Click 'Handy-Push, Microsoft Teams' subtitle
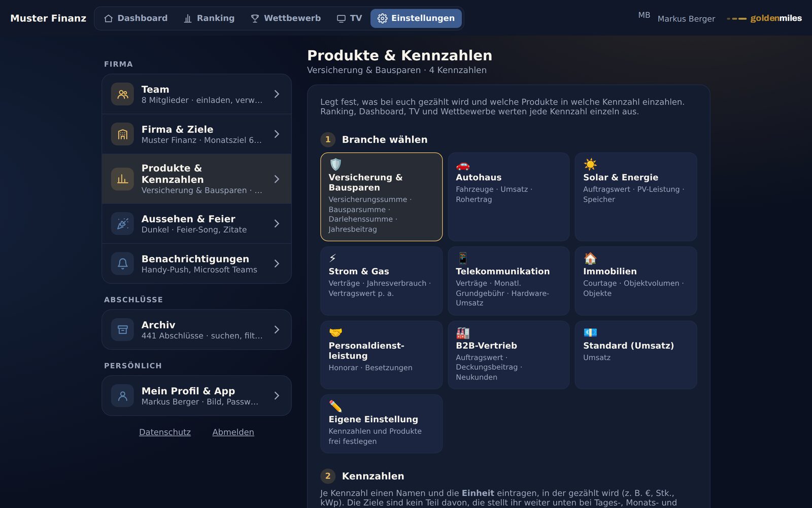The image size is (812, 508). pyautogui.click(x=199, y=270)
